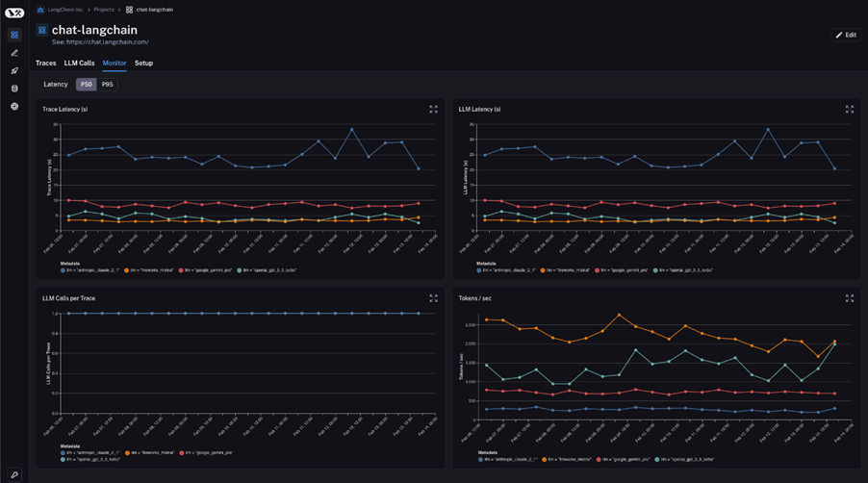The image size is (868, 483).
Task: Toggle fireworks_mixtral legend in Tokens / sec chart
Action: point(566,459)
